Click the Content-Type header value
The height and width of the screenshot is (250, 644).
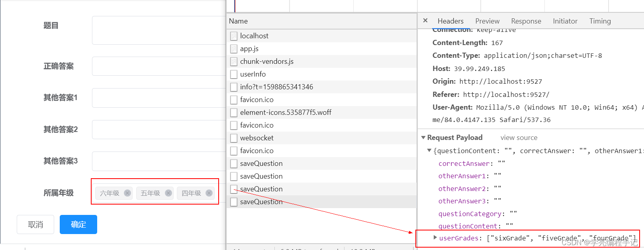click(543, 56)
